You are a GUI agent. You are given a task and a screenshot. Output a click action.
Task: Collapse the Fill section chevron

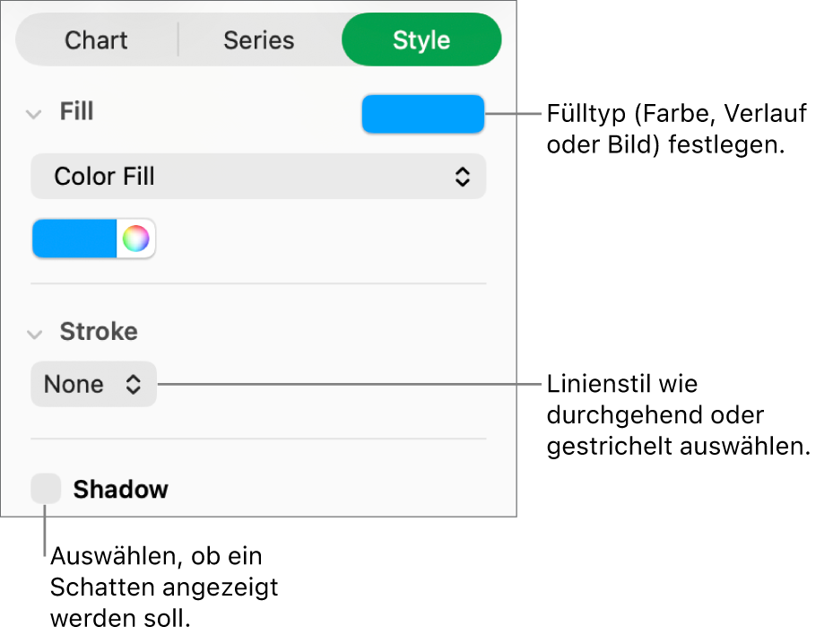click(x=34, y=114)
